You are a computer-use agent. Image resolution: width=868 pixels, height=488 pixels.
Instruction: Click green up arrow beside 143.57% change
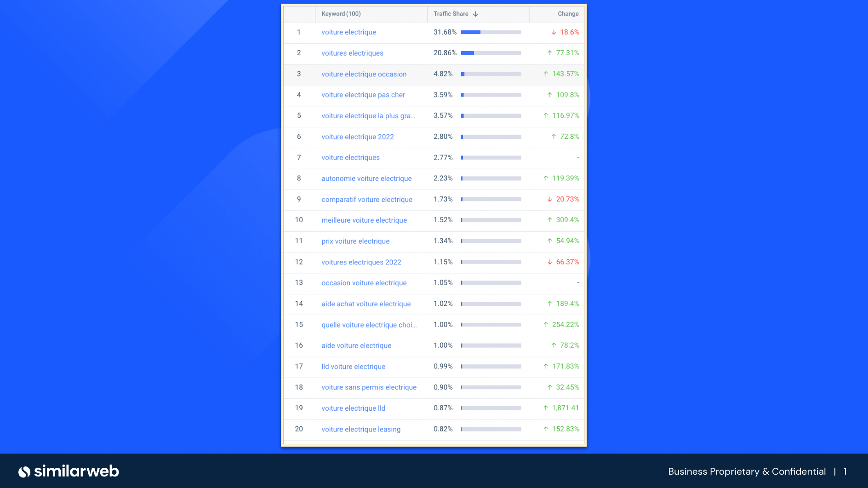[546, 74]
